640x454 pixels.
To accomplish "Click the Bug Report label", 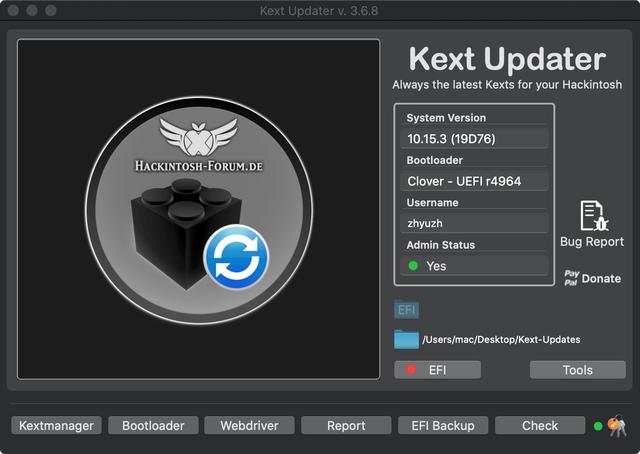I will click(592, 242).
